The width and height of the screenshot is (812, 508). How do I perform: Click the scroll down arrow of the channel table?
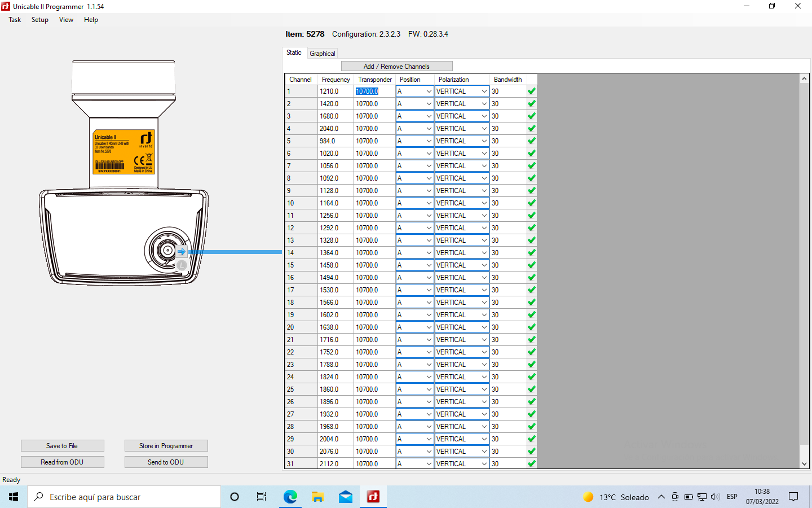pos(804,464)
